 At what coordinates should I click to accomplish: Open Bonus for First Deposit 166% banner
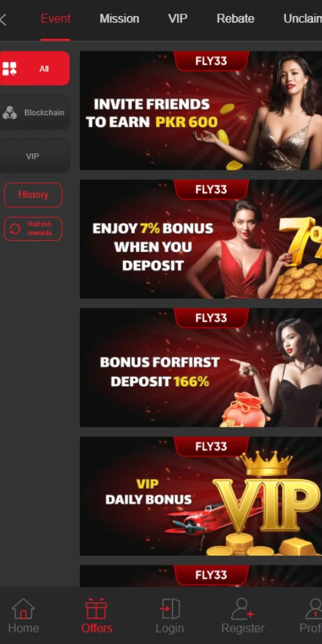click(x=201, y=368)
